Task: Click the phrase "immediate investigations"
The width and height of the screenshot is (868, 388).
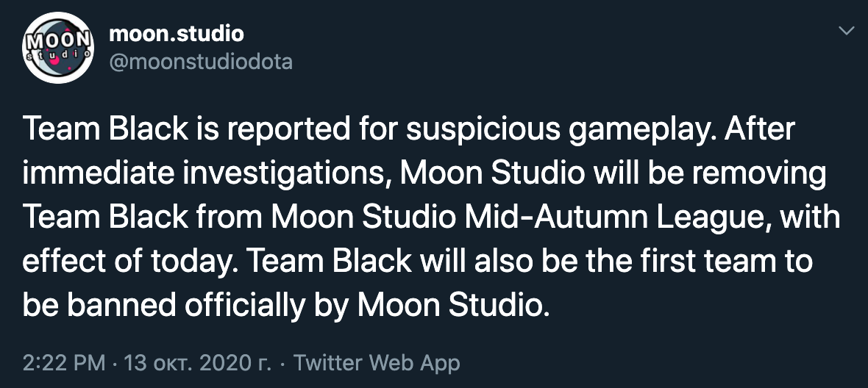Action: pos(201,174)
